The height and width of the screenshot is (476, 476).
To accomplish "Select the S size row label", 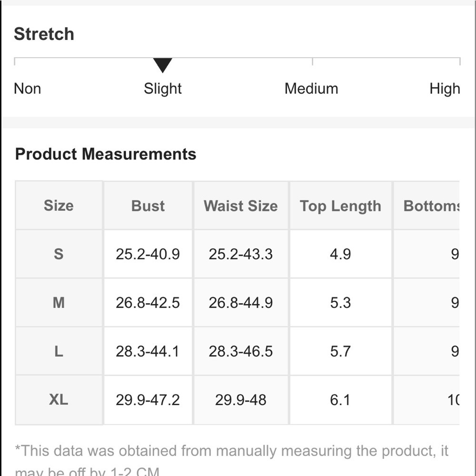I will coord(59,254).
